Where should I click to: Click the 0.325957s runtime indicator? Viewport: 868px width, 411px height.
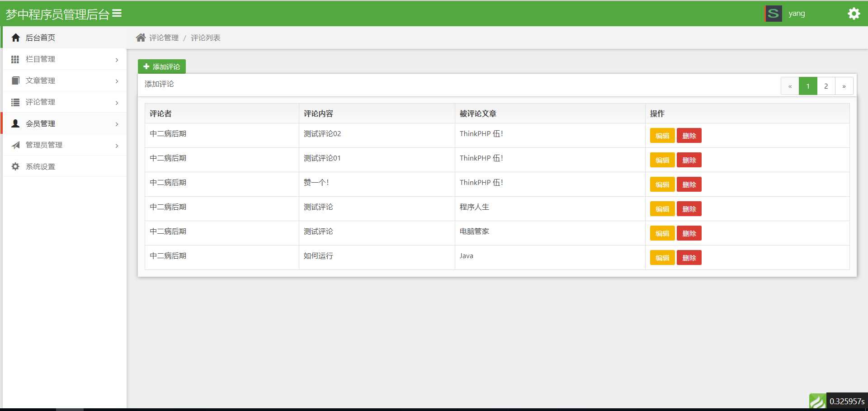[847, 402]
